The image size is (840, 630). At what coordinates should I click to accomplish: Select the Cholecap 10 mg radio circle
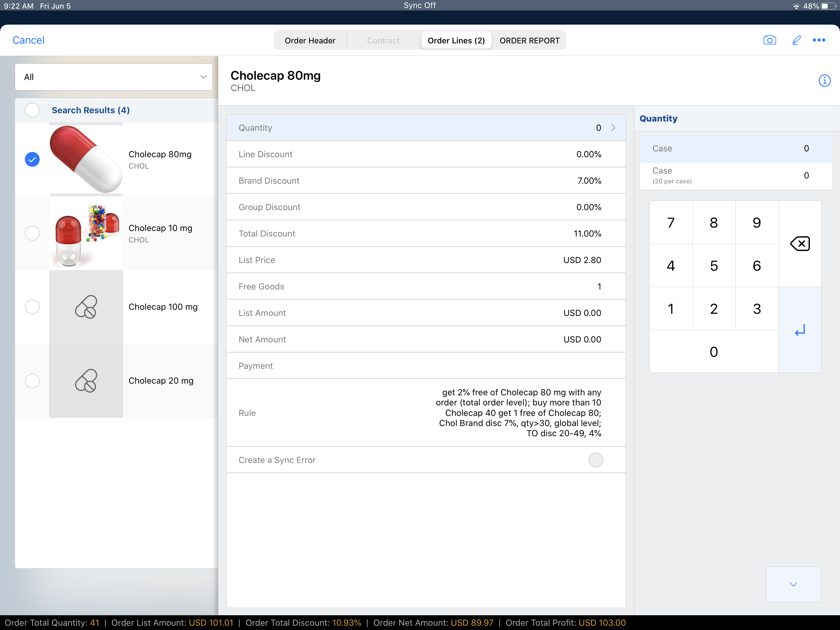[x=32, y=233]
